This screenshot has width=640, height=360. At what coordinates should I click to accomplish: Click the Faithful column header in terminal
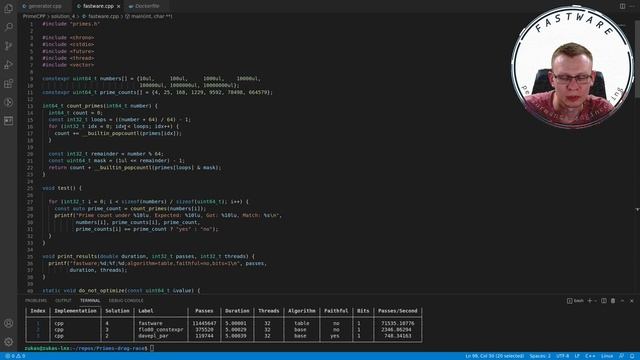[x=336, y=311]
